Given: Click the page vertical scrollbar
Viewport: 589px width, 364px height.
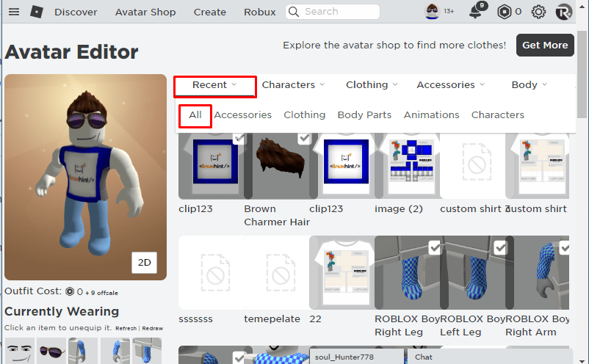Looking at the screenshot, I should (582, 75).
